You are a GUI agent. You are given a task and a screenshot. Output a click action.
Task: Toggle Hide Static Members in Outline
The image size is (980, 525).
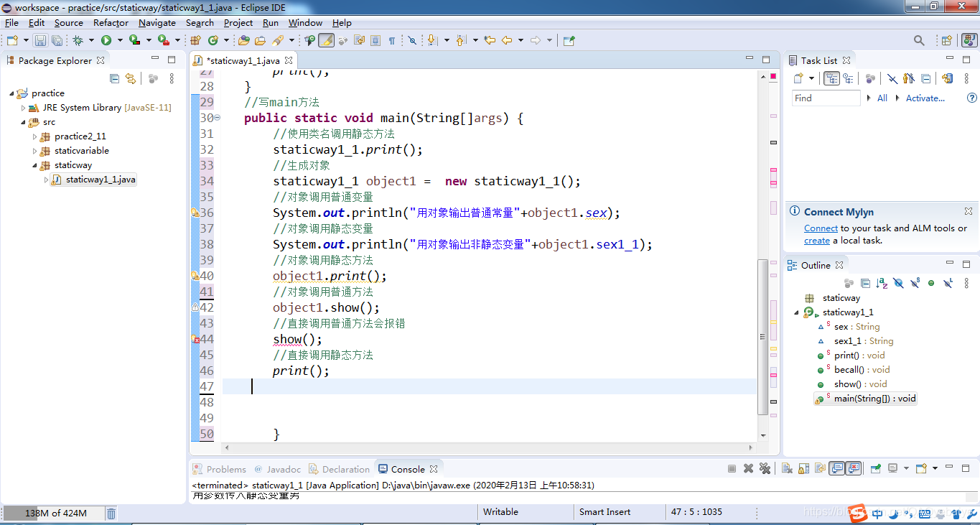tap(915, 284)
